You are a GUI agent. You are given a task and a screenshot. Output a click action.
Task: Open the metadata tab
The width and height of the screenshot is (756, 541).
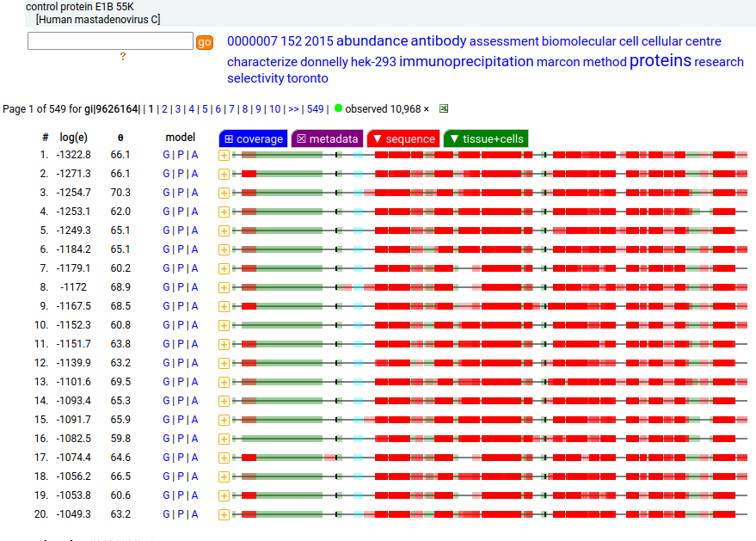[328, 138]
